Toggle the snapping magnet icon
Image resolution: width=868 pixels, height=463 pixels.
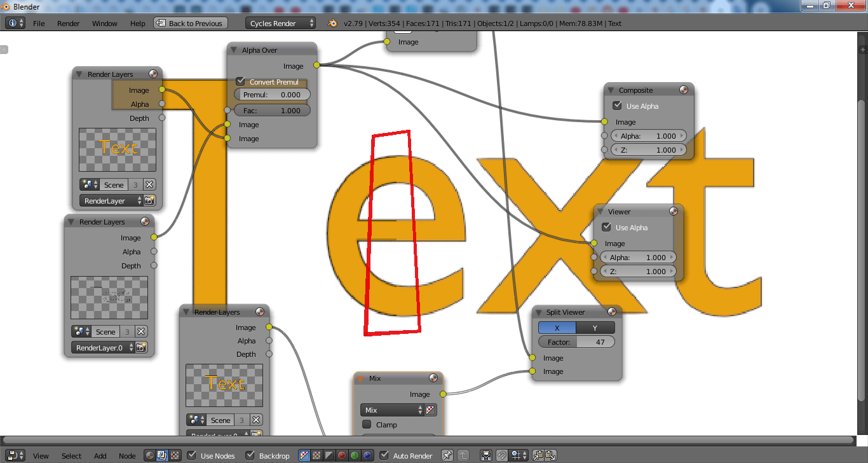click(x=502, y=455)
